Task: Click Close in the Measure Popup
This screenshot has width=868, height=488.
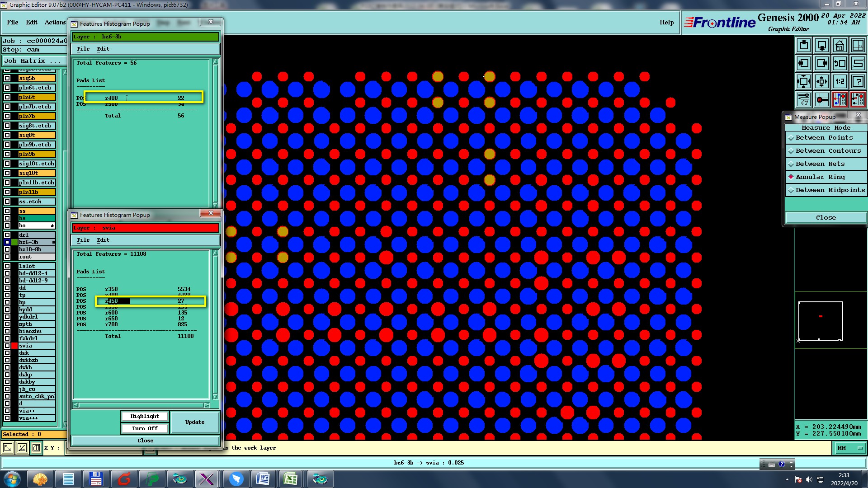Action: click(826, 218)
